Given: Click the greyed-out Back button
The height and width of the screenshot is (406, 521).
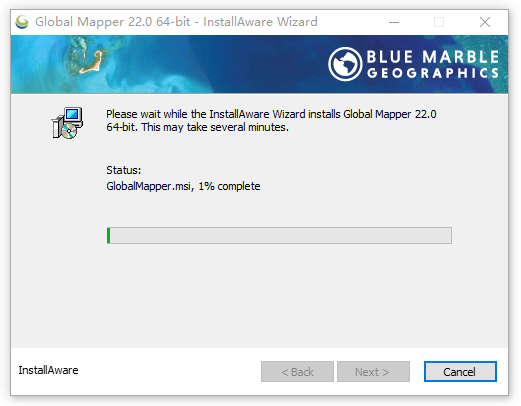Looking at the screenshot, I should pyautogui.click(x=297, y=371).
